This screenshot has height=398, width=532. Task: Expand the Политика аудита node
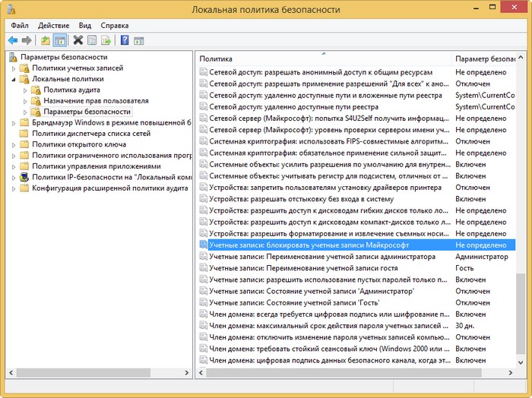pyautogui.click(x=25, y=90)
